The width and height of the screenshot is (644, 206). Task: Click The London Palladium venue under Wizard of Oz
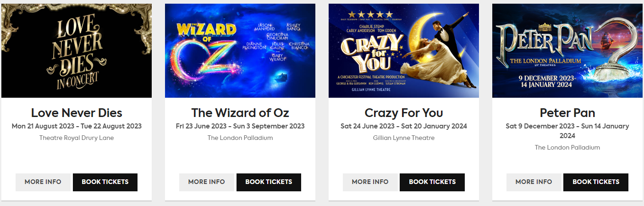coord(240,138)
